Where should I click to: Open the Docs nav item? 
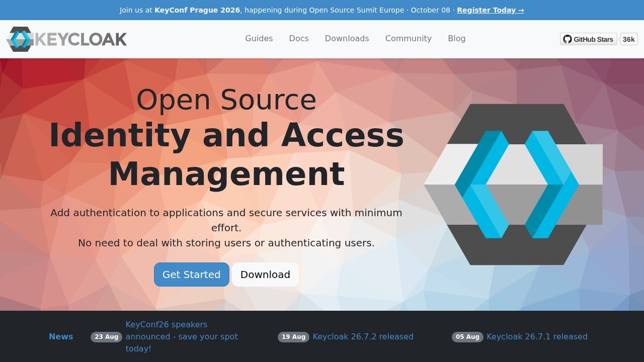click(x=299, y=39)
